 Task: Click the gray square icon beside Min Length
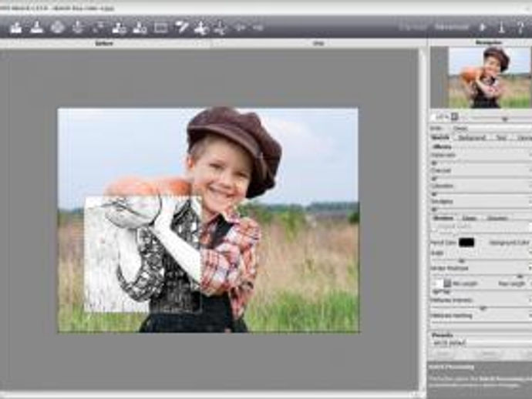click(447, 283)
